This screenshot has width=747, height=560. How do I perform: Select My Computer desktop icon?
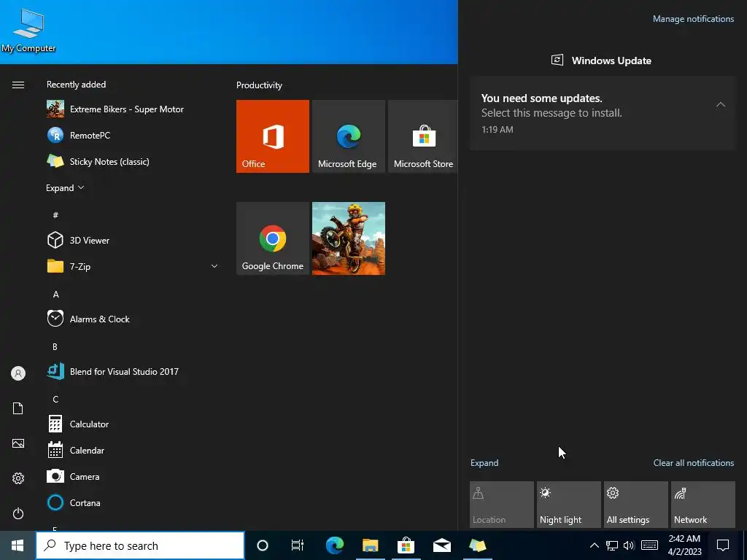tap(28, 30)
